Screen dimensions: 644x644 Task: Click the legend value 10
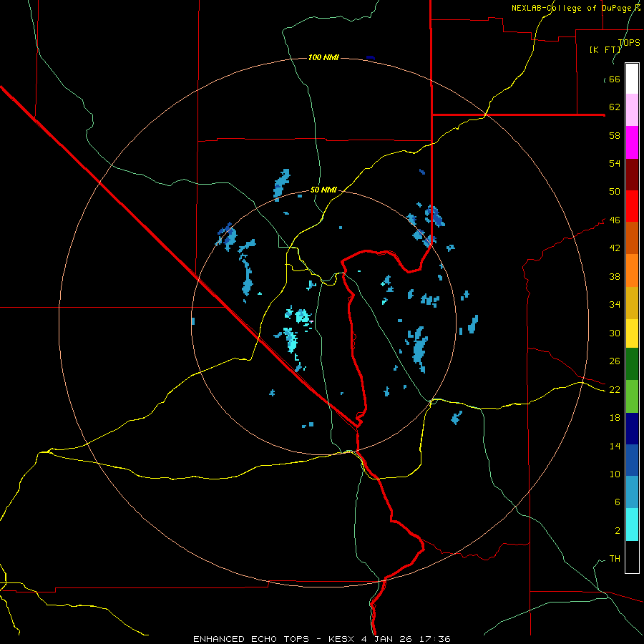click(x=615, y=474)
